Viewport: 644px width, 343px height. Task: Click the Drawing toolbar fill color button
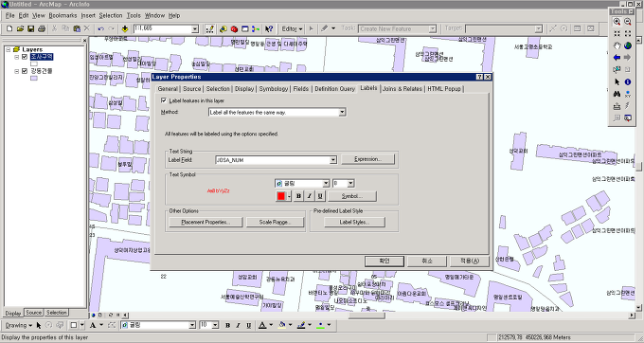[x=282, y=325]
